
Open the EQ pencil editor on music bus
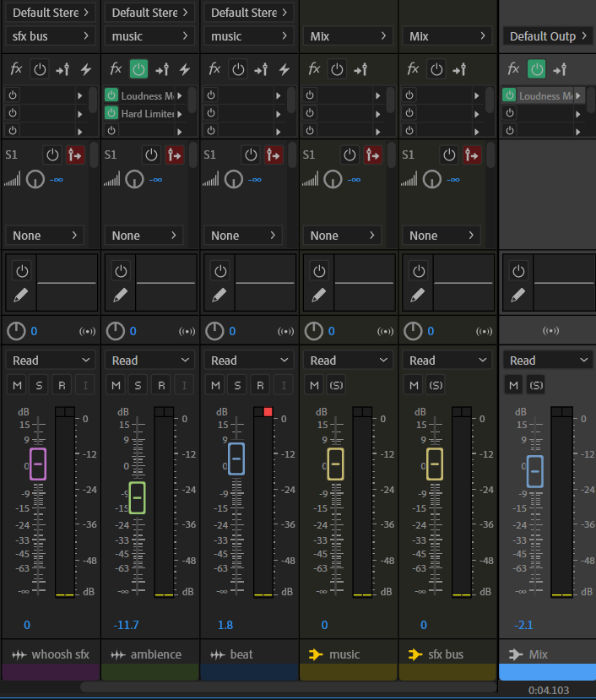[319, 296]
